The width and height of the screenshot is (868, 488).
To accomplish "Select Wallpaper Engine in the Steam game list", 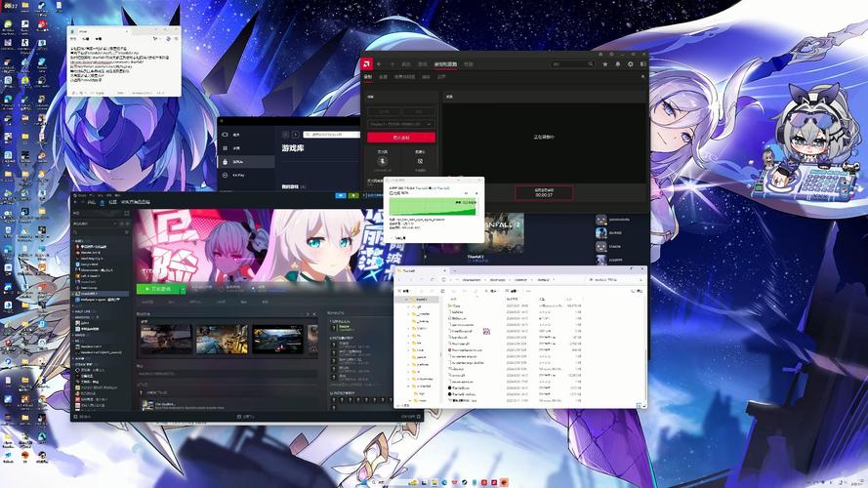I will coord(101,300).
